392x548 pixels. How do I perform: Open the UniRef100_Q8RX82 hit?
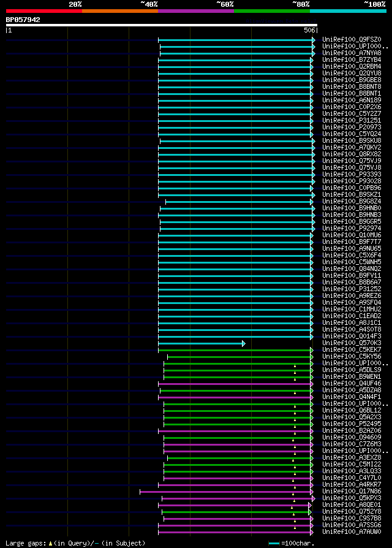[352, 154]
